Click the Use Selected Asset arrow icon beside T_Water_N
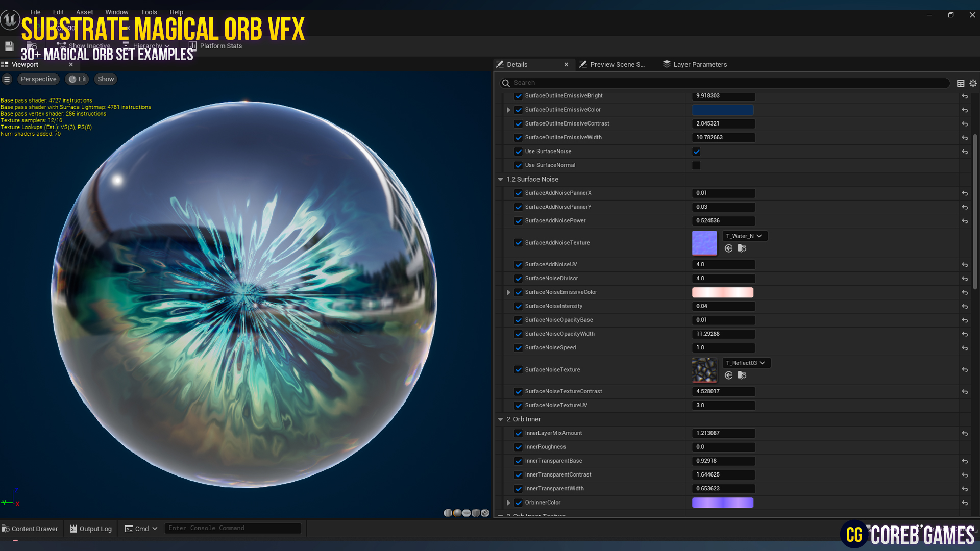980x551 pixels. coord(729,248)
